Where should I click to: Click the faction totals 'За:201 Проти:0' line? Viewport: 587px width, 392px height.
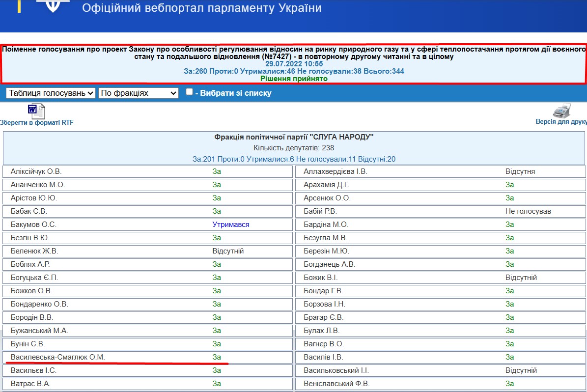click(294, 159)
